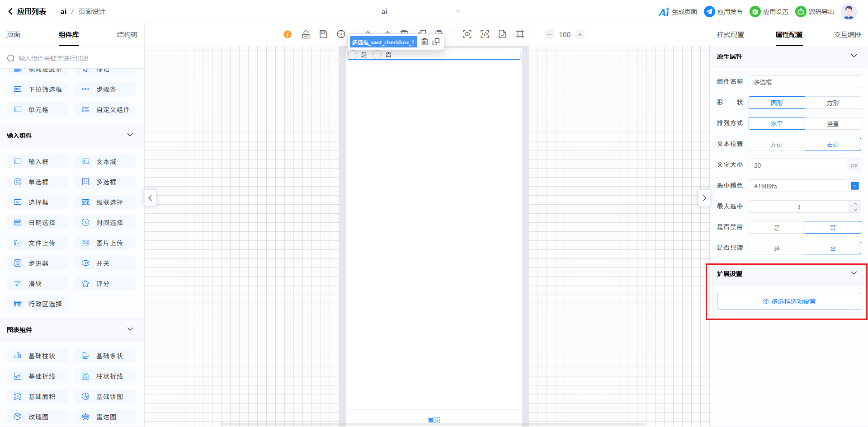The width and height of the screenshot is (868, 427).
Task: Click the orange info icon in toolbar
Action: (288, 34)
